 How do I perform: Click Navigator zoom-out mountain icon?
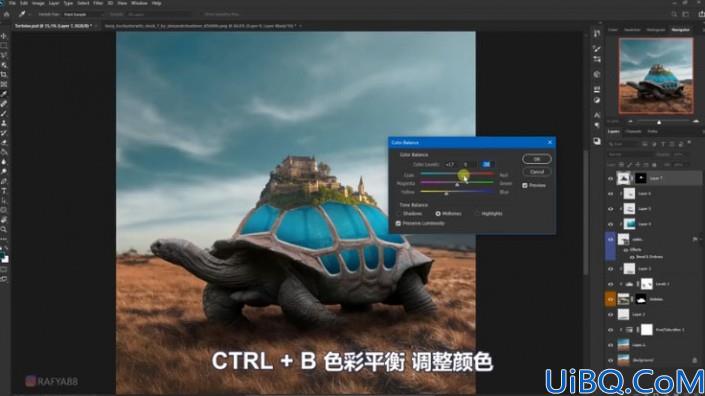click(x=630, y=121)
